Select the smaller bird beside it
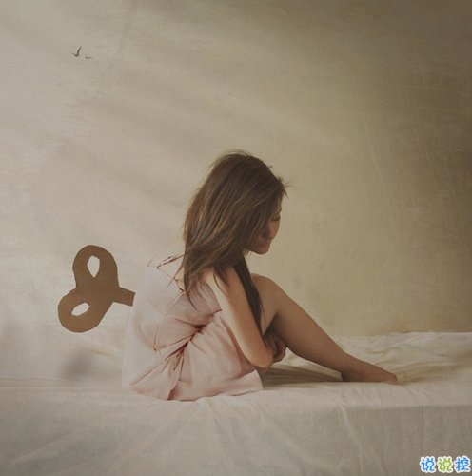 point(88,57)
